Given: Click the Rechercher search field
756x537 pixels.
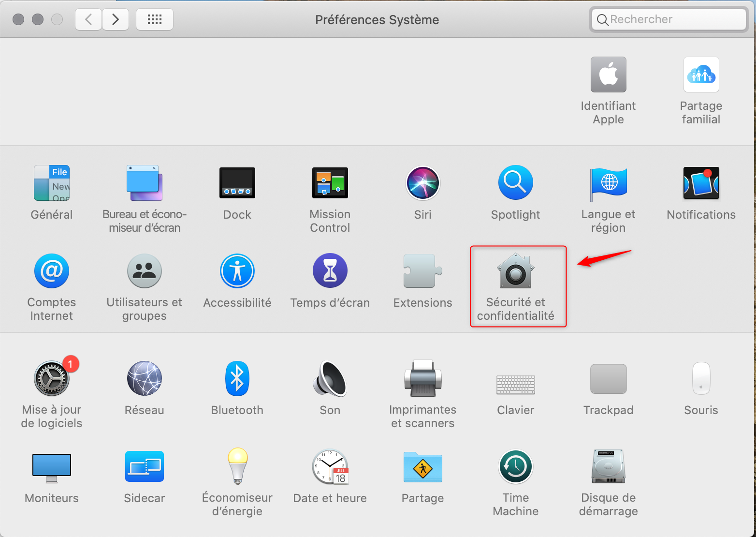Looking at the screenshot, I should coord(668,19).
